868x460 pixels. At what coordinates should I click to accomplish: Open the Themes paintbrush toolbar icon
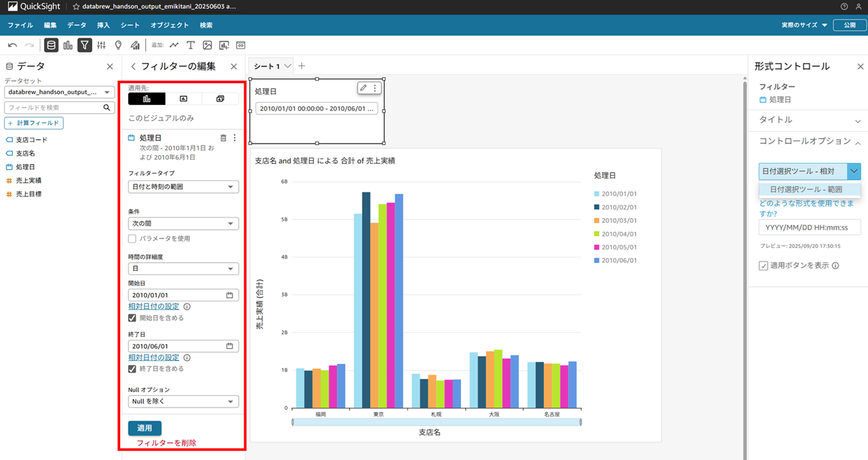[x=135, y=45]
